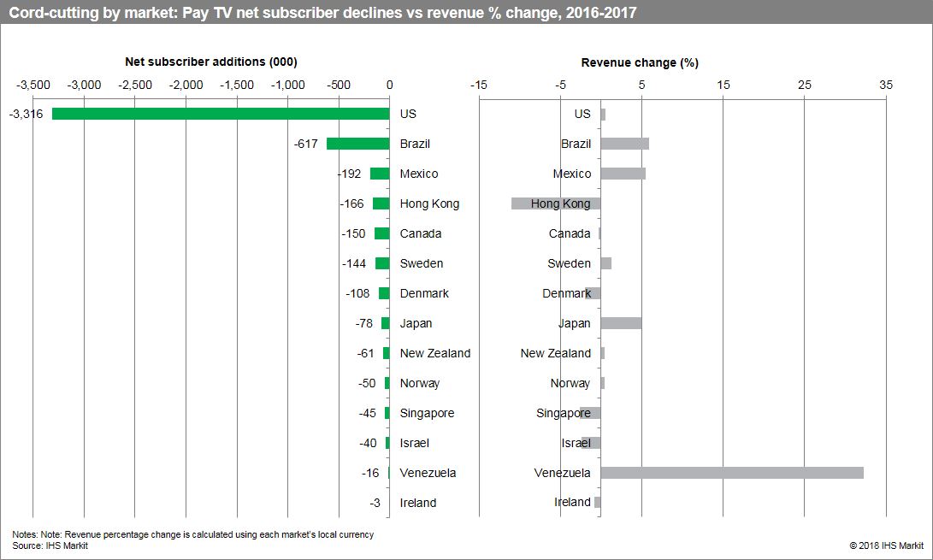
Task: Select the gray Japan revenue bar
Action: coord(621,323)
